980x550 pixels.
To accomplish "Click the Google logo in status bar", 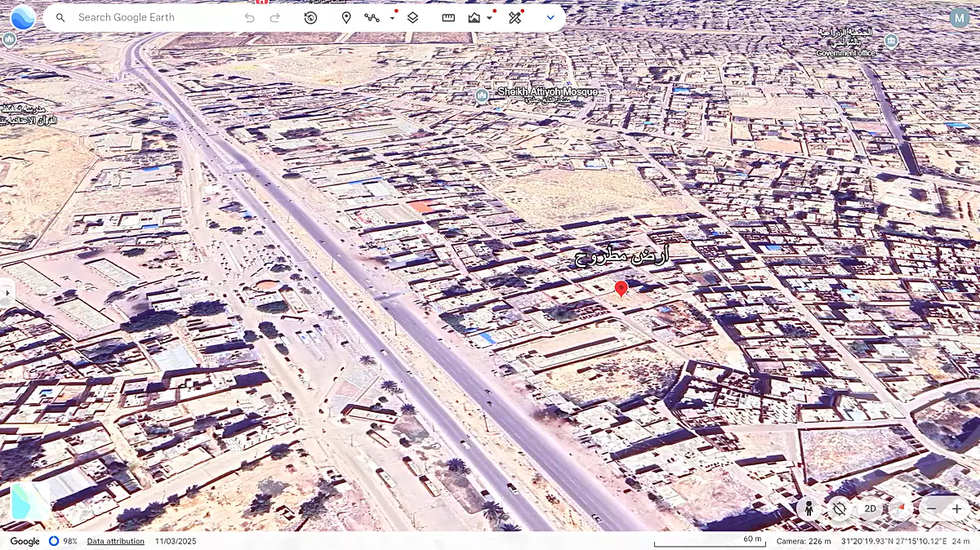I will (x=24, y=541).
